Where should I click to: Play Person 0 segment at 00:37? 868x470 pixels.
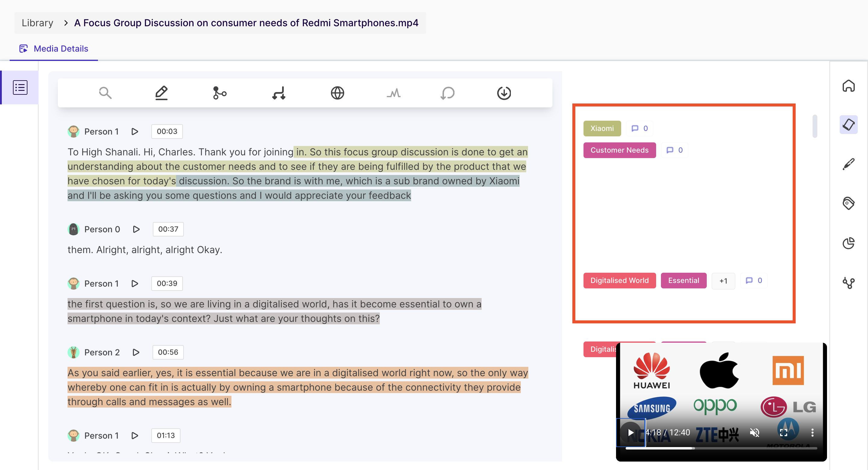tap(136, 229)
